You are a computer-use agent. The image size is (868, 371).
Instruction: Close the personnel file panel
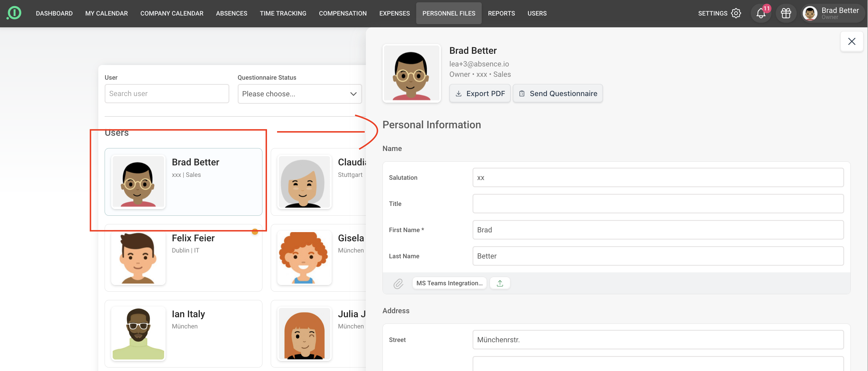(852, 41)
